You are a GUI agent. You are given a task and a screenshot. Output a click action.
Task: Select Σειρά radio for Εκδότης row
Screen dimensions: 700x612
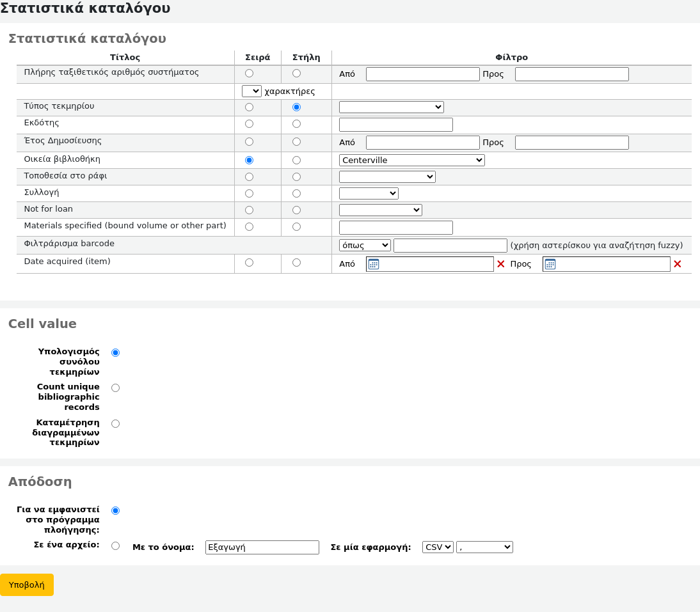pos(249,124)
